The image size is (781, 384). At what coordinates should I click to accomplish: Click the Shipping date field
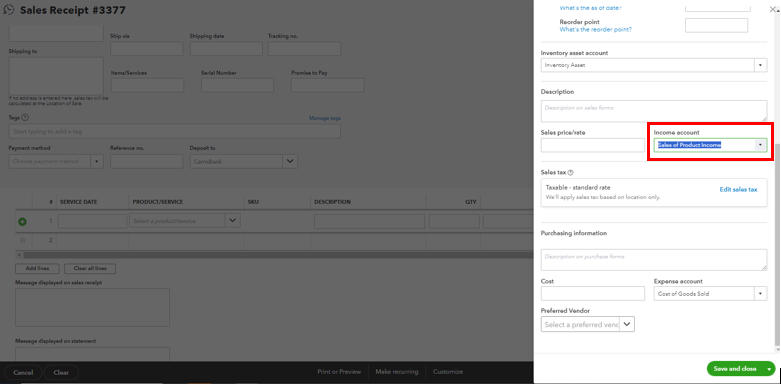[x=226, y=49]
